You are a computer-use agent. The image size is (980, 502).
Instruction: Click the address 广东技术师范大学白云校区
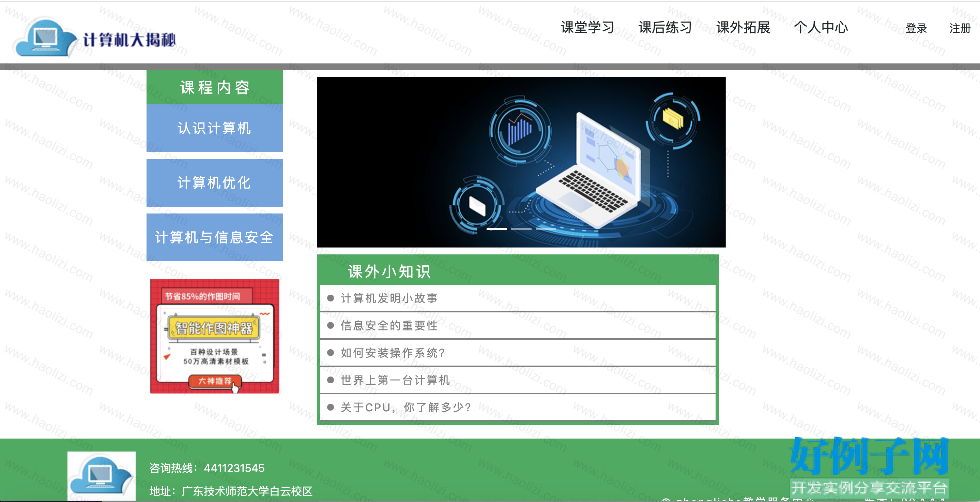pos(247,491)
